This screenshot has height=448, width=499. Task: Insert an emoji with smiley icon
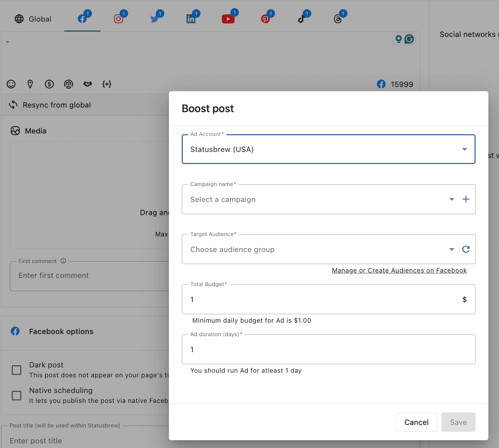tap(11, 84)
